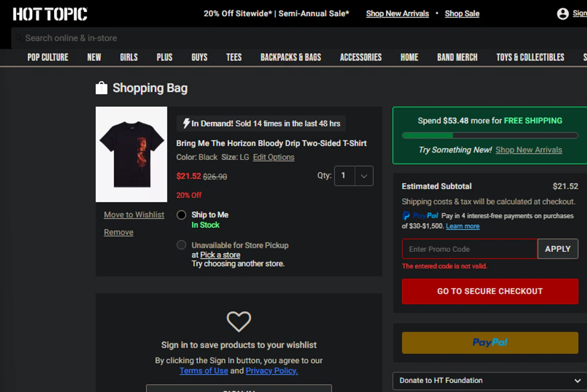This screenshot has height=392, width=587.
Task: Click the Shop Sale link
Action: 462,14
